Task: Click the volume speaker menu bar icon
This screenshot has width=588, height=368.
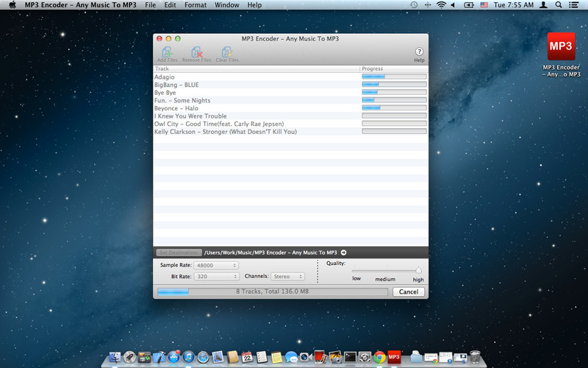Action: click(453, 5)
